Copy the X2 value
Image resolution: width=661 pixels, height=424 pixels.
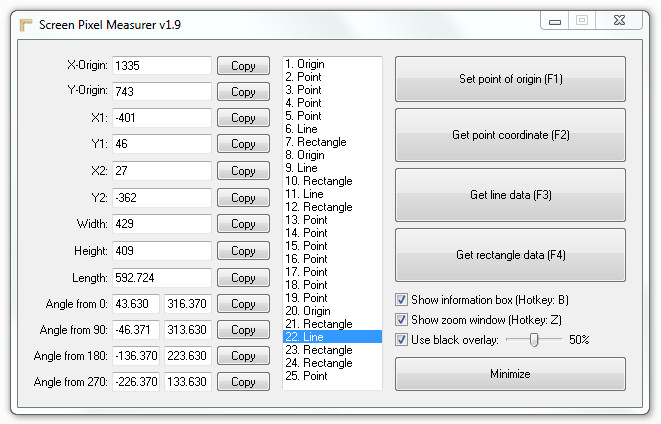tap(243, 171)
